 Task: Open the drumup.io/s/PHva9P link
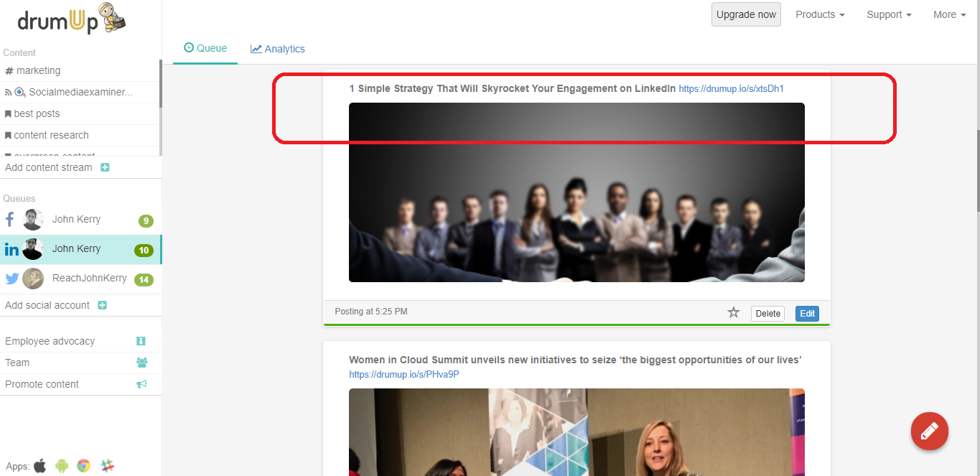[404, 374]
